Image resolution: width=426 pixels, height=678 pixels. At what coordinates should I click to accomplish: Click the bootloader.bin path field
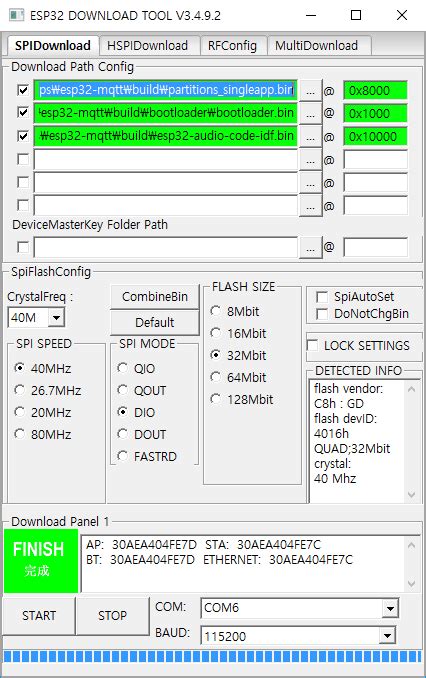tap(166, 113)
